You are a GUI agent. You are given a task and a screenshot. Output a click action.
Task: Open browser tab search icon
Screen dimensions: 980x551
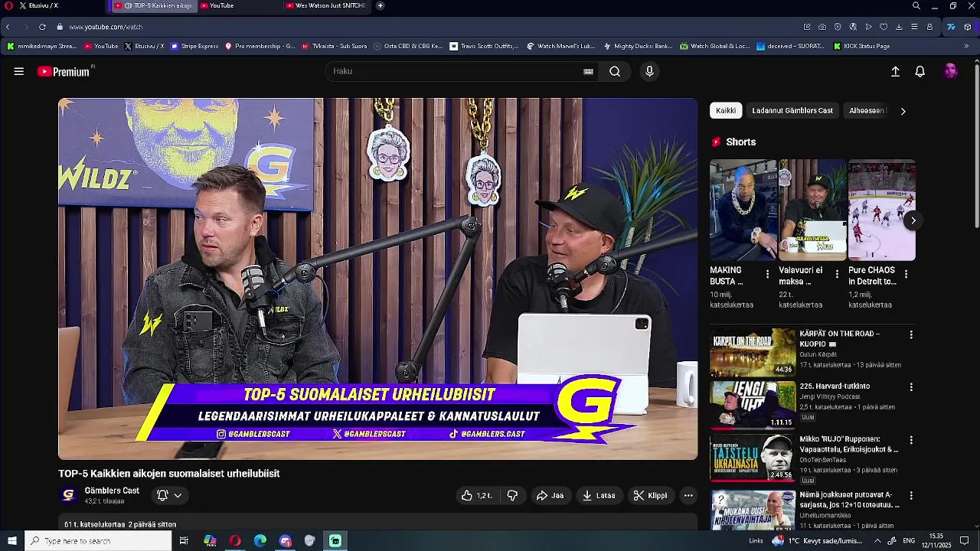[916, 5]
